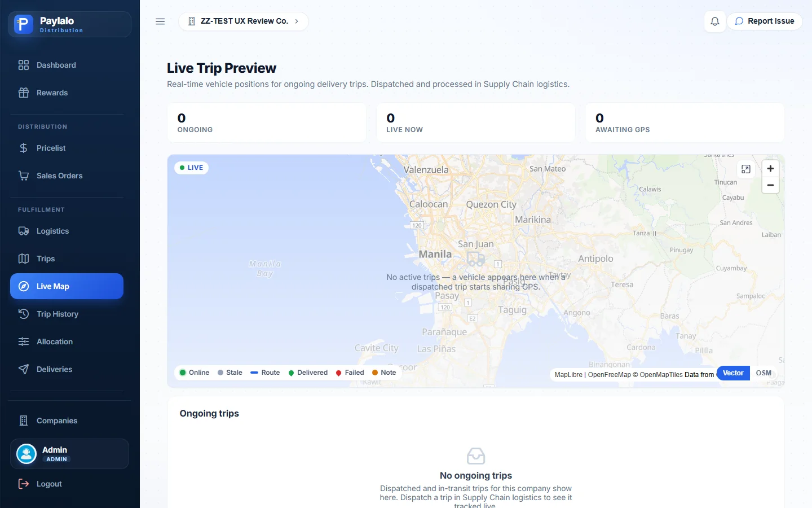Viewport: 812px width, 508px height.
Task: Open the Dashboard page
Action: point(67,65)
